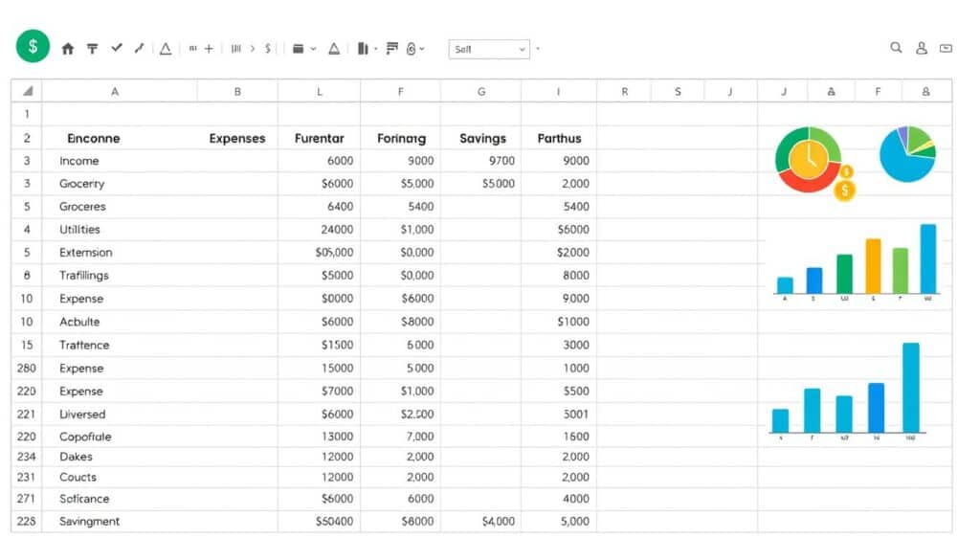980x560 pixels.
Task: Select row header 15
Action: pos(27,345)
